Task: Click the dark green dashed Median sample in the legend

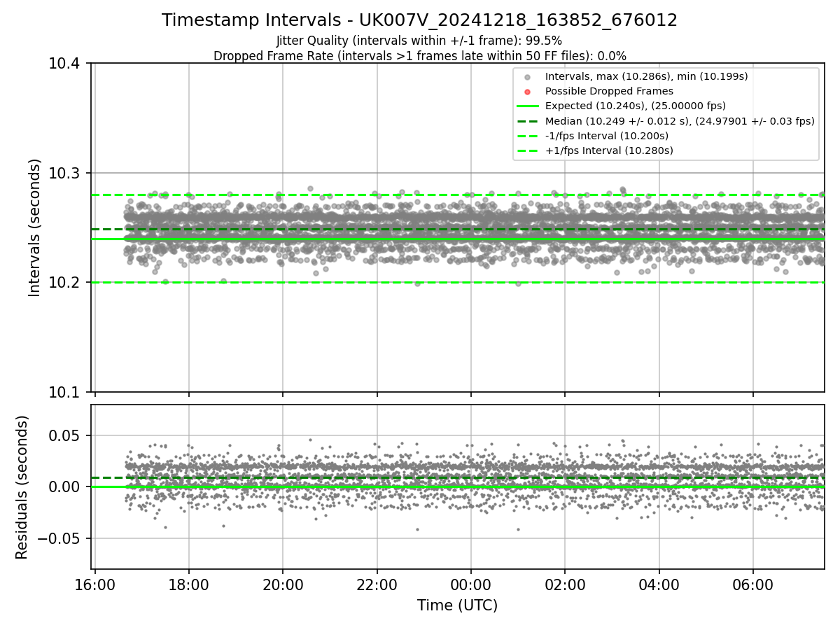Action: pyautogui.click(x=528, y=121)
